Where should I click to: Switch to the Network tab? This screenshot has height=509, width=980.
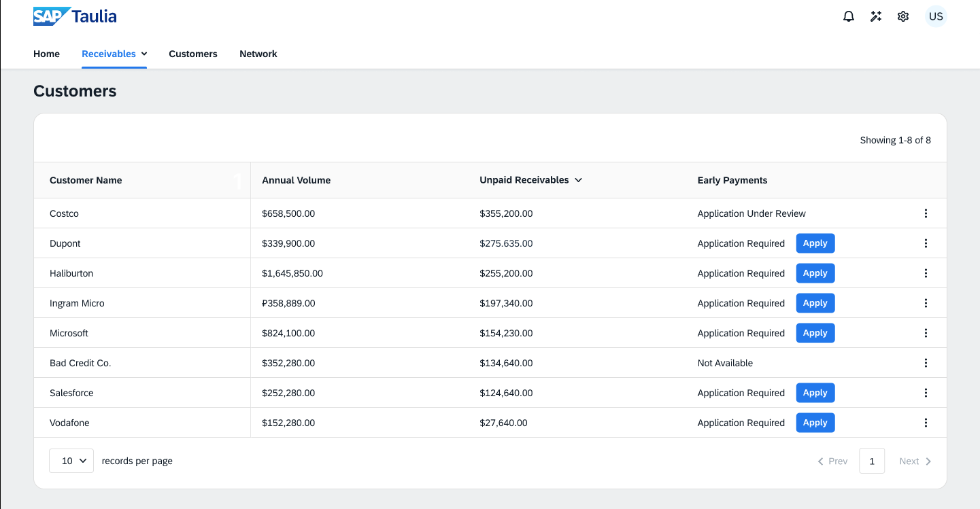point(258,54)
